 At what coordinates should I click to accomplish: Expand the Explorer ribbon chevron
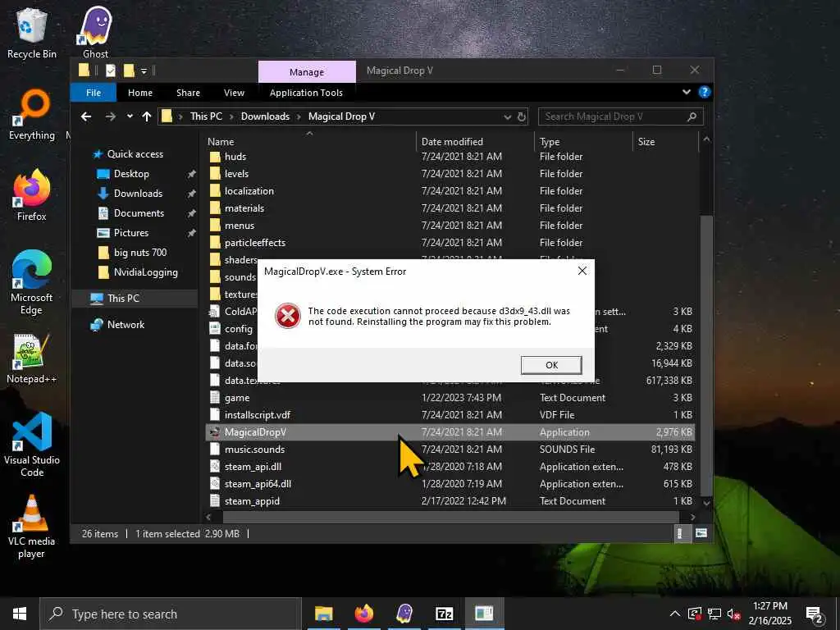687,92
